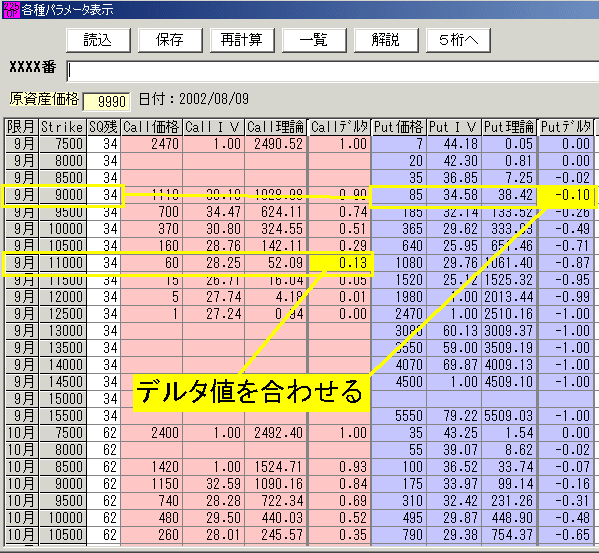Select Call IV value 30.80
Image resolution: width=599 pixels, height=553 pixels.
pyautogui.click(x=213, y=229)
